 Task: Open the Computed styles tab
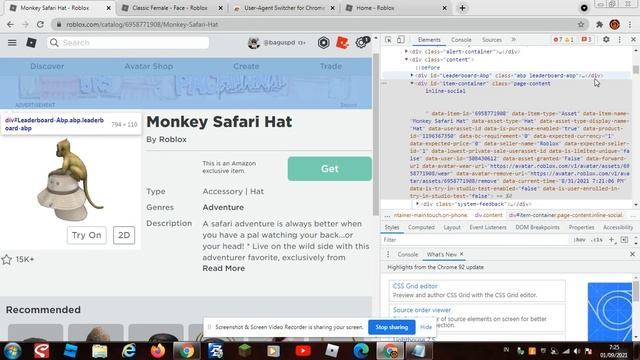[421, 227]
